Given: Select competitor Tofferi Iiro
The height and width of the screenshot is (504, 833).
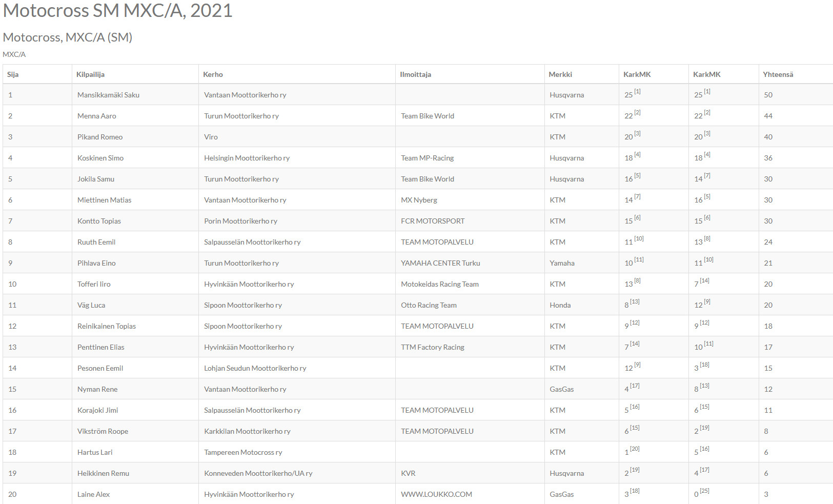Looking at the screenshot, I should point(94,284).
